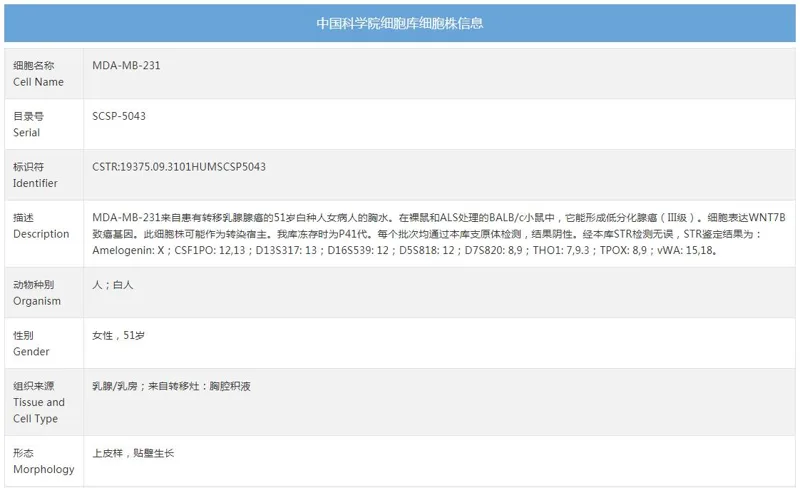Click the serial value SCSP-5043
This screenshot has height=488, width=800.
point(119,116)
